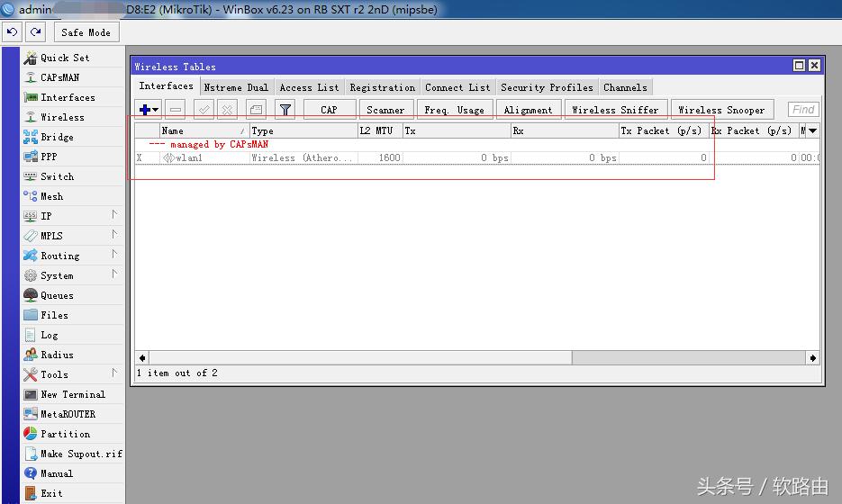Open the Queues section
This screenshot has width=842, height=504.
pyautogui.click(x=57, y=295)
